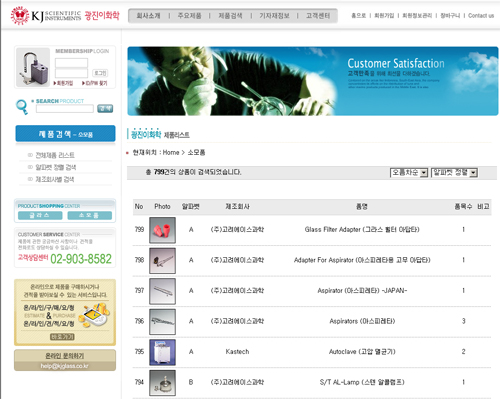Open the 고객센터 menu item

(318, 16)
